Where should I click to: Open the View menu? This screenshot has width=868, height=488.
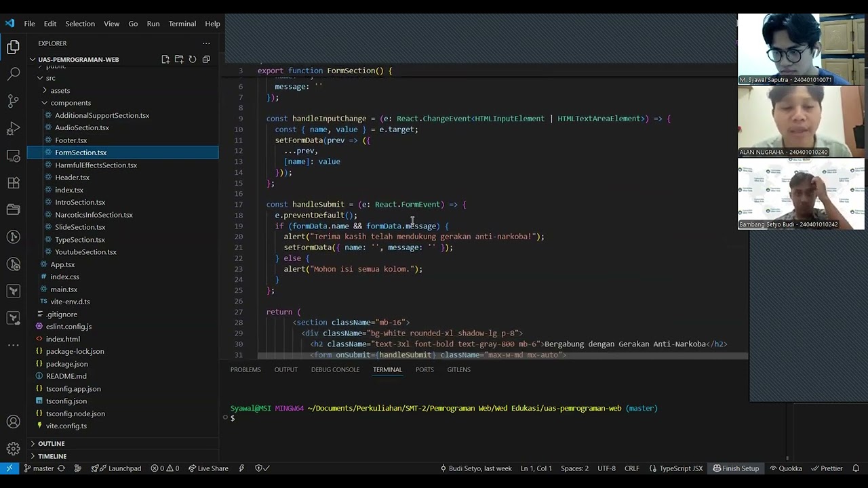click(x=112, y=24)
